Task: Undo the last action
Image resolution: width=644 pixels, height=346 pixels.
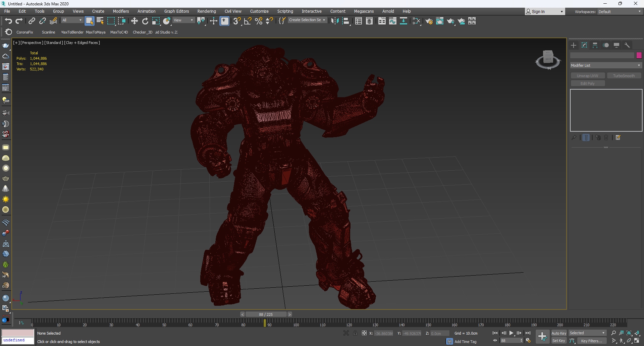Action: pos(8,21)
